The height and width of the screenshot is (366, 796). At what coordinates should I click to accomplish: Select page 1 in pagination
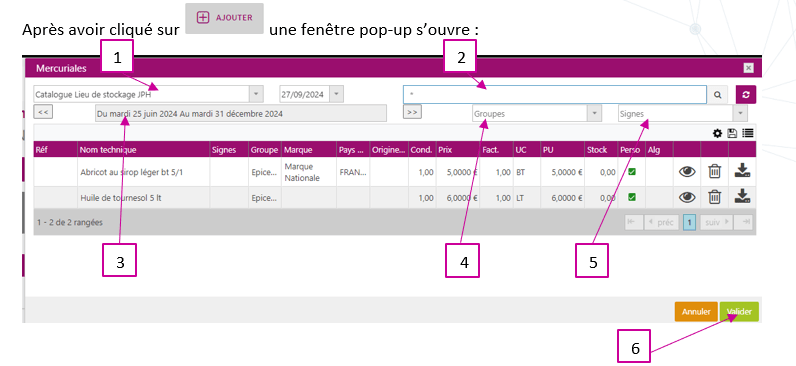(689, 222)
